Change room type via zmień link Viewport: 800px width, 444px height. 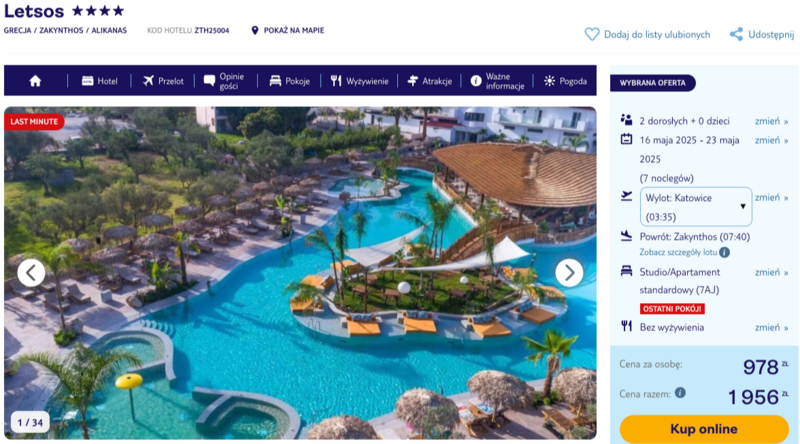771,272
